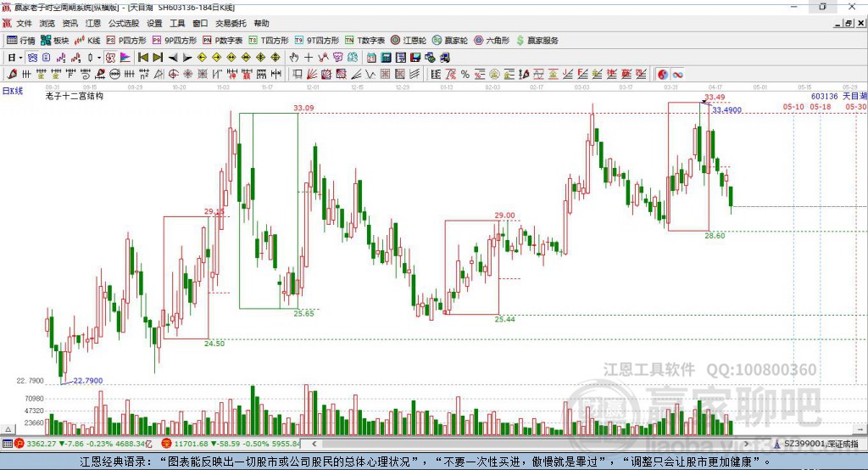The width and height of the screenshot is (868, 470).
Task: Switch to the K线 chart view
Action: coord(87,41)
